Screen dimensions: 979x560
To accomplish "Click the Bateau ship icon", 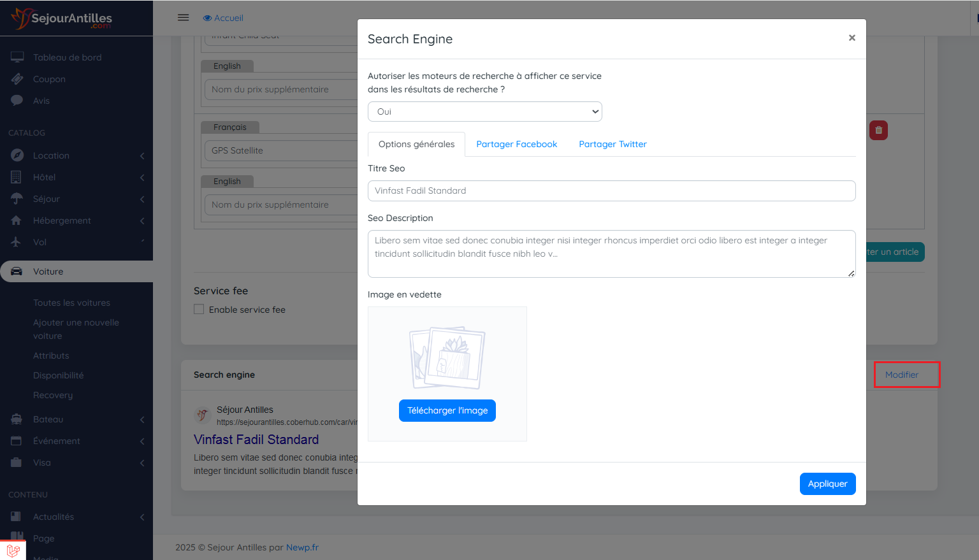I will click(17, 419).
